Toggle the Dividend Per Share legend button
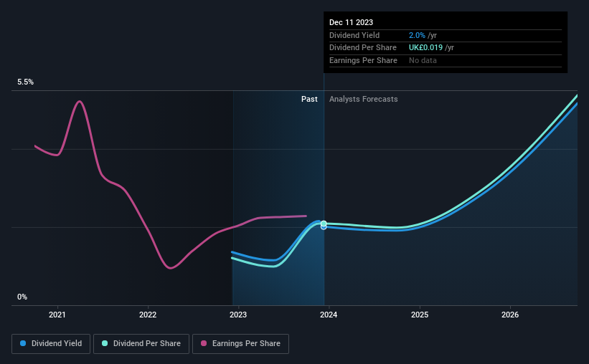The height and width of the screenshot is (364, 589). 141,344
